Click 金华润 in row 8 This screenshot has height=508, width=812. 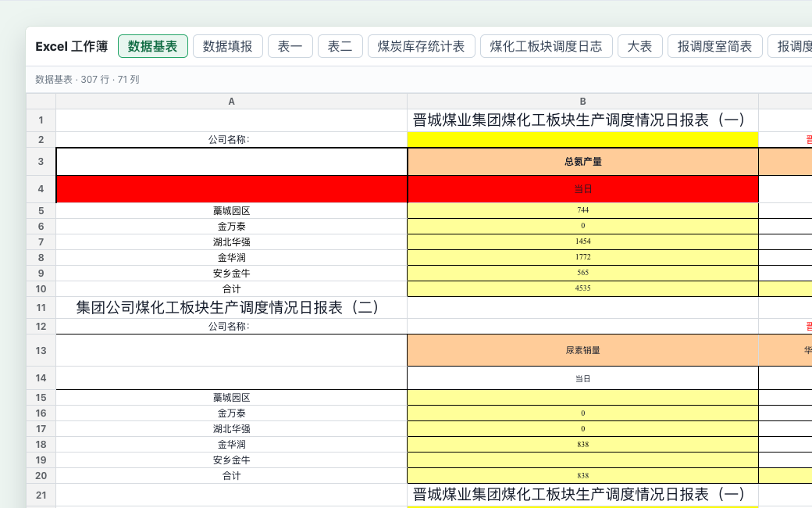[x=231, y=257]
